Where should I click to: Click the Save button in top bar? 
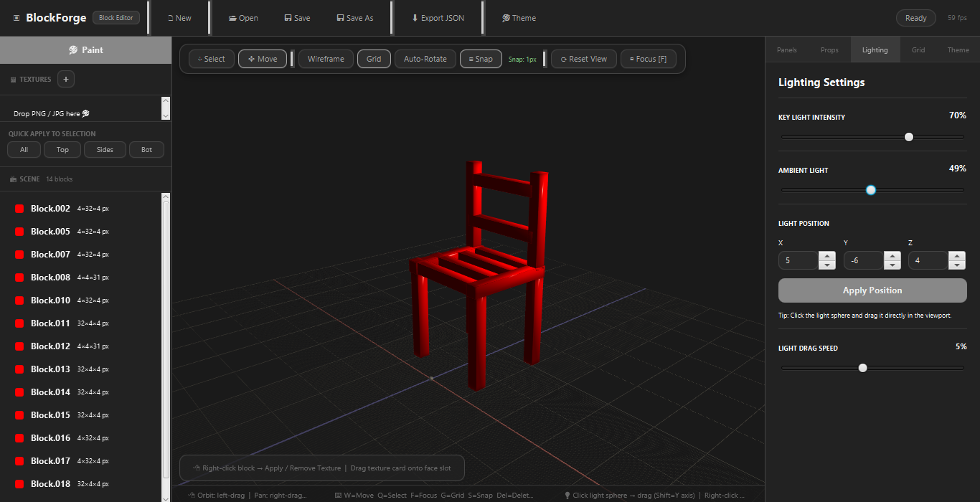(297, 18)
